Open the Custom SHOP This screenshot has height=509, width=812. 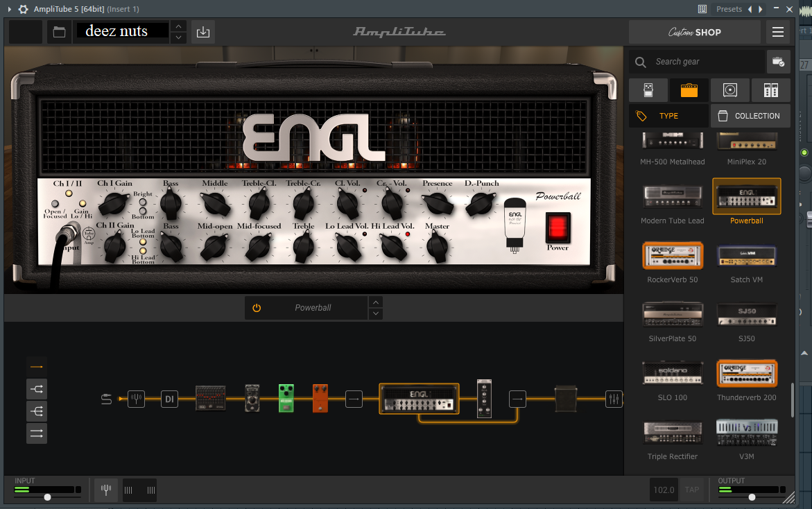694,32
